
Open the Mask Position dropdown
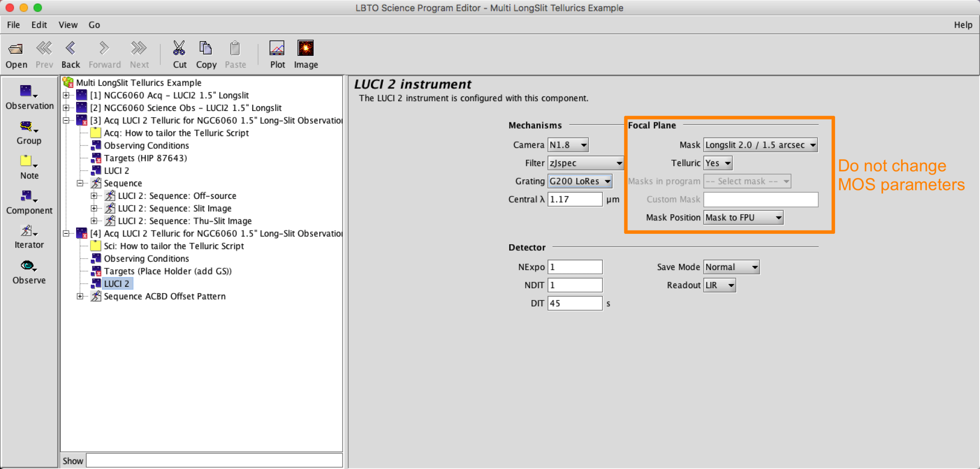[x=743, y=218]
